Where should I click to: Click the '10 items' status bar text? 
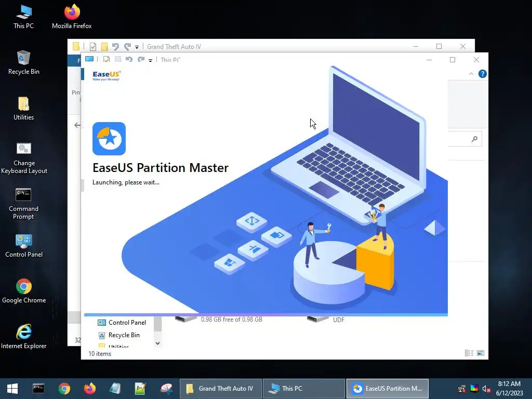click(100, 353)
